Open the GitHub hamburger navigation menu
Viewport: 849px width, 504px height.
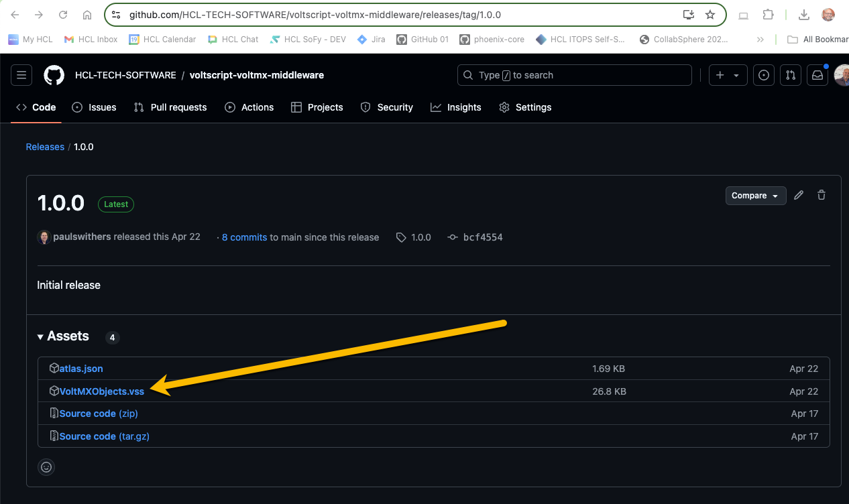point(21,75)
